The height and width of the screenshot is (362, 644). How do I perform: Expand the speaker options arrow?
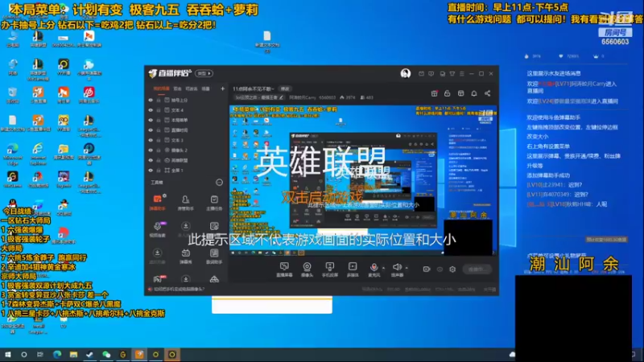point(407,268)
